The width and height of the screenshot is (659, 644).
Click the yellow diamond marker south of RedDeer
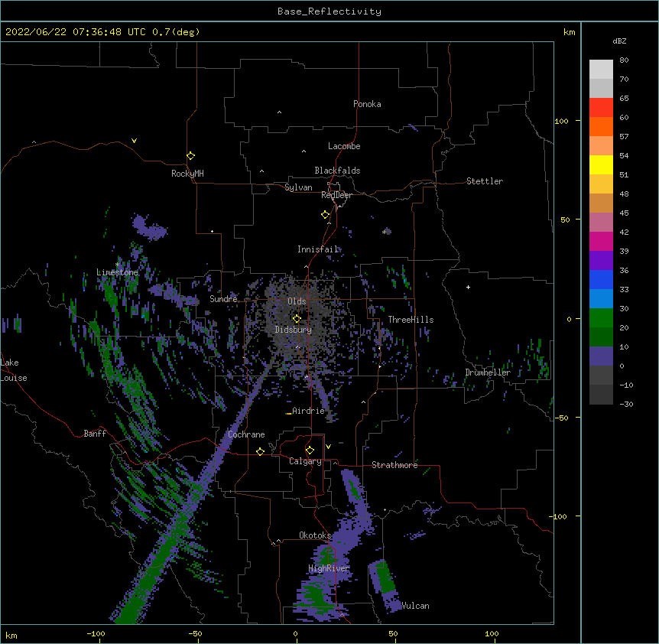point(325,215)
